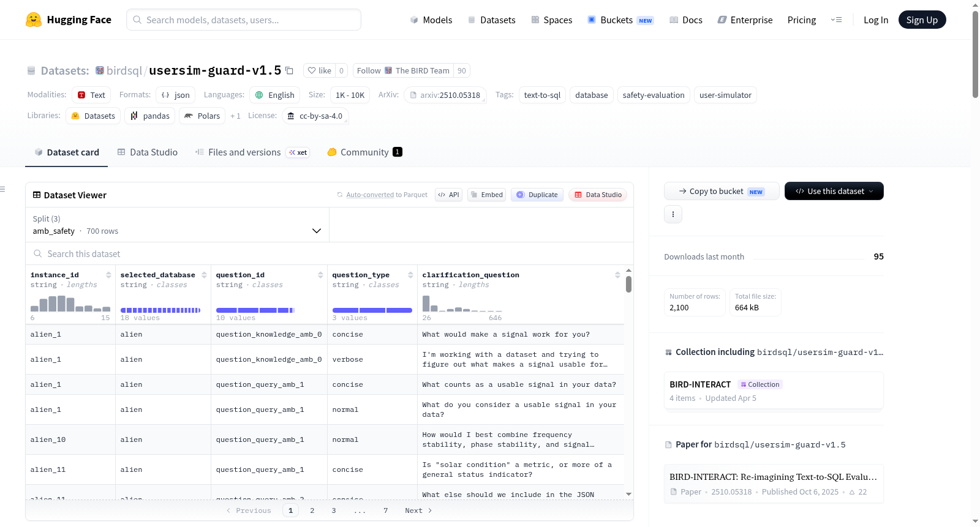The image size is (980, 527).
Task: Click the Duplicate button
Action: [537, 195]
